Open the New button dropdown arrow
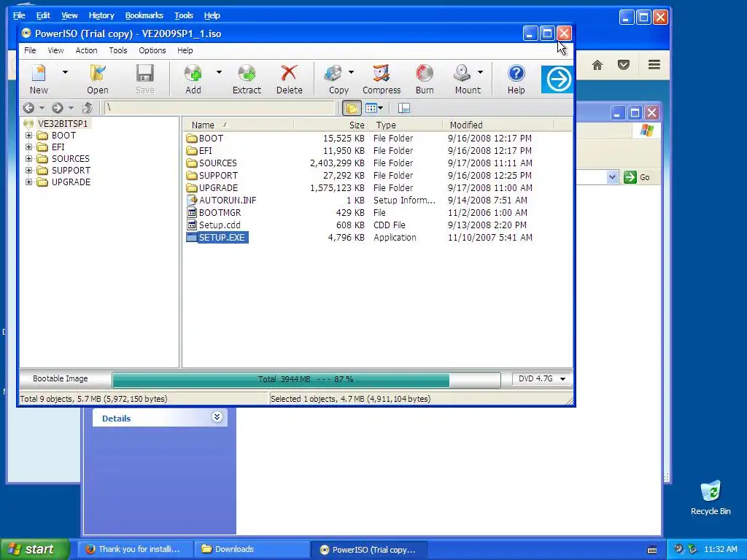This screenshot has width=747, height=560. coord(65,72)
